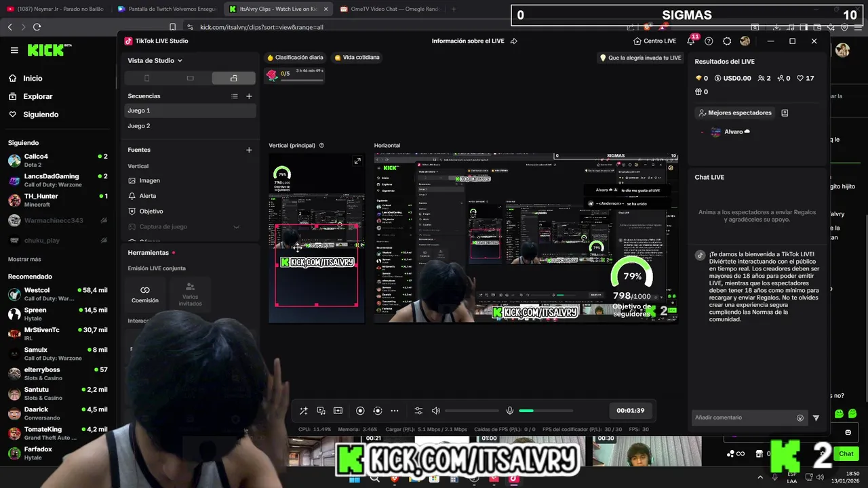Image resolution: width=868 pixels, height=488 pixels.
Task: Mute the microphone icon
Action: [x=510, y=411]
